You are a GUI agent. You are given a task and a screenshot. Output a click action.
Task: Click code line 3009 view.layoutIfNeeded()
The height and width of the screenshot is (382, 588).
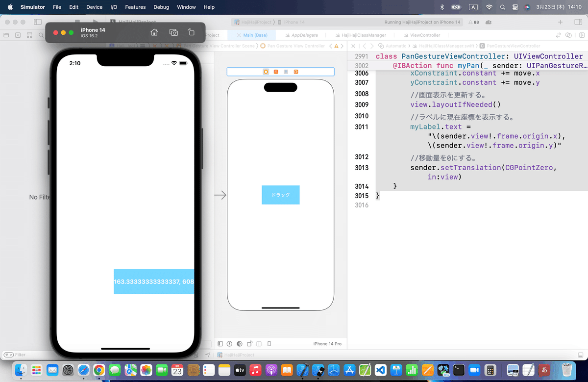(456, 104)
